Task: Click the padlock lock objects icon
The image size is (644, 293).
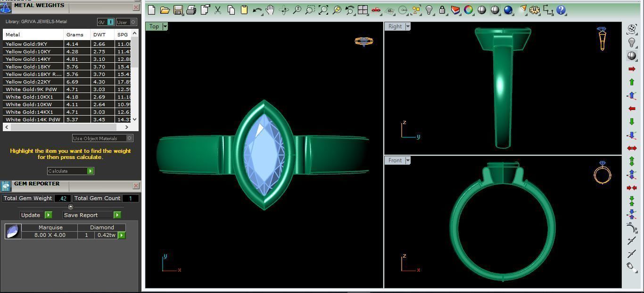Action: coord(442,10)
